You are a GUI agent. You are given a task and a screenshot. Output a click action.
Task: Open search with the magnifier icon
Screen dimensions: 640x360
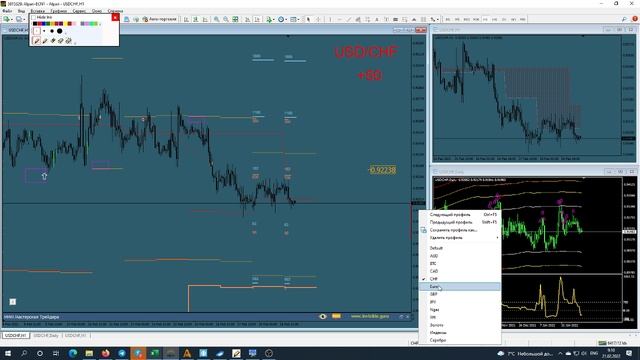click(x=624, y=19)
